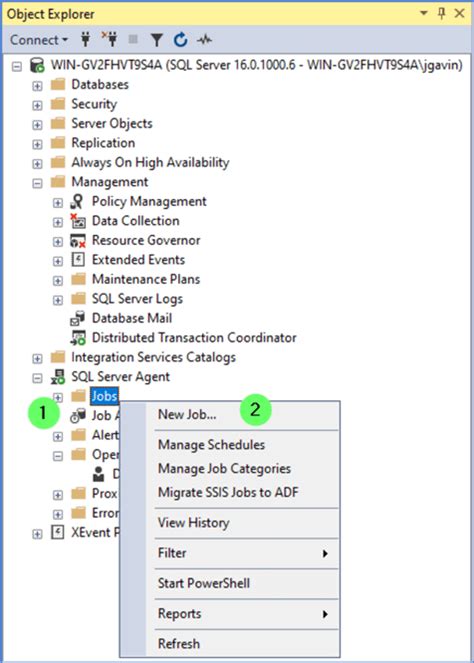Open the Window Position dropdown arrow
The height and width of the screenshot is (663, 474).
[x=424, y=14]
